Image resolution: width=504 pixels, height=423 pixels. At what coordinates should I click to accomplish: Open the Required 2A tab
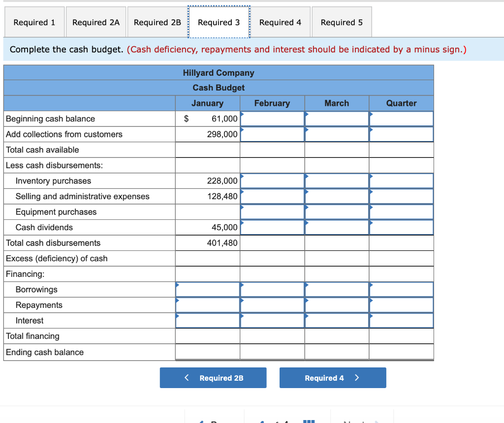point(95,22)
